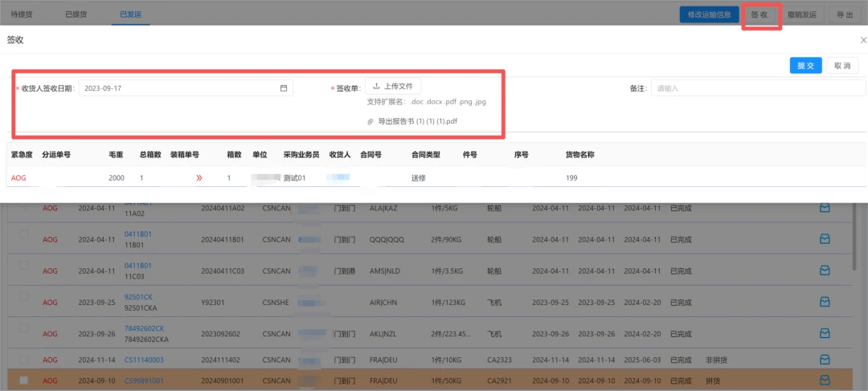Click mail icon in the 78492602CK row

[x=824, y=333]
